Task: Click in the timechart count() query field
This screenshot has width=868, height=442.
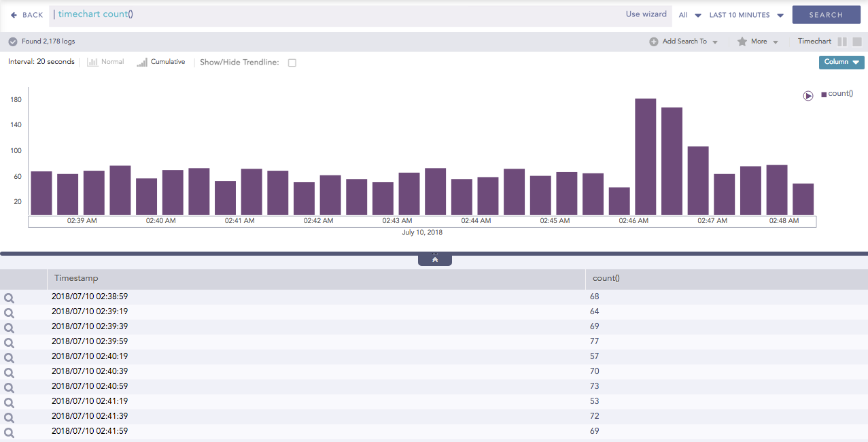Action: [340, 14]
